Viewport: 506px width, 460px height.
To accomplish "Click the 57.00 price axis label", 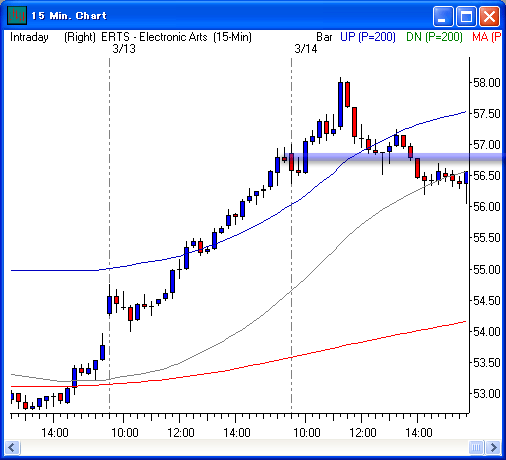I will click(x=487, y=145).
